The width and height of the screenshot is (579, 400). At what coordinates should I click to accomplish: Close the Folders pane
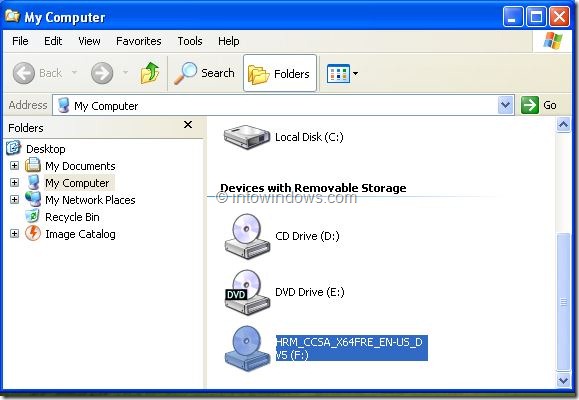(188, 125)
